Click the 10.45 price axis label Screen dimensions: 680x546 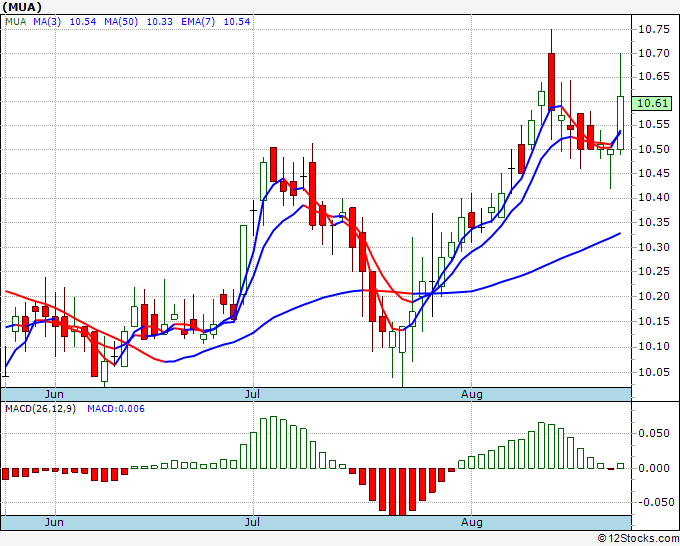coord(654,173)
